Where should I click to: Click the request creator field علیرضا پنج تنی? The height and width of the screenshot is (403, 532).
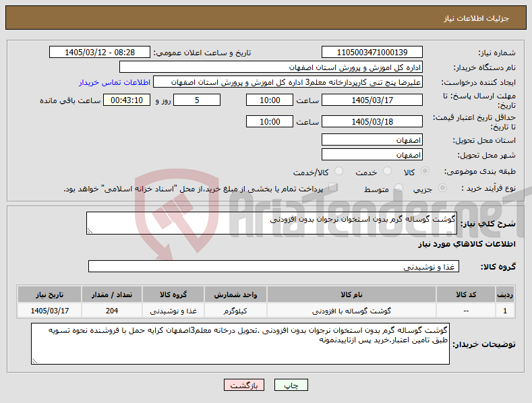point(288,82)
